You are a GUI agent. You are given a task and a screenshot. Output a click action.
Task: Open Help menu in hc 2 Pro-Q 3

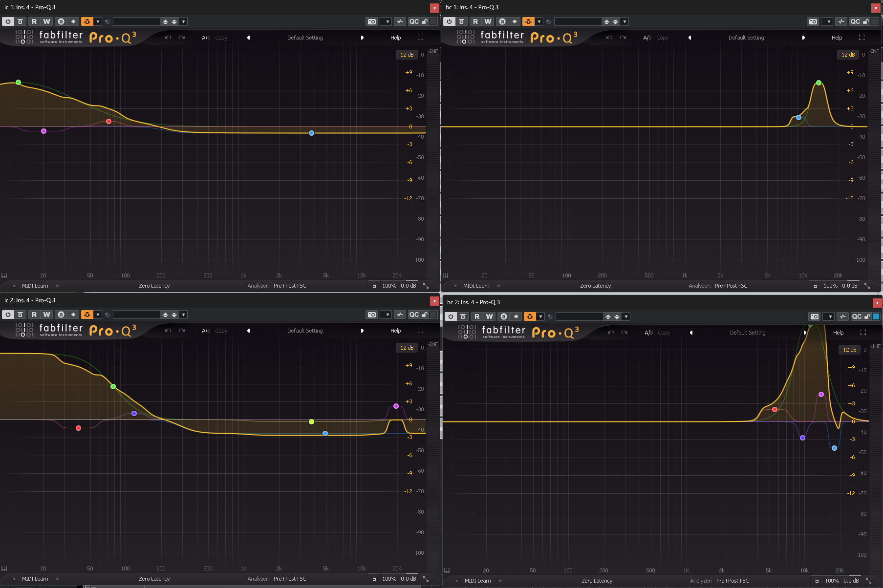click(x=839, y=333)
